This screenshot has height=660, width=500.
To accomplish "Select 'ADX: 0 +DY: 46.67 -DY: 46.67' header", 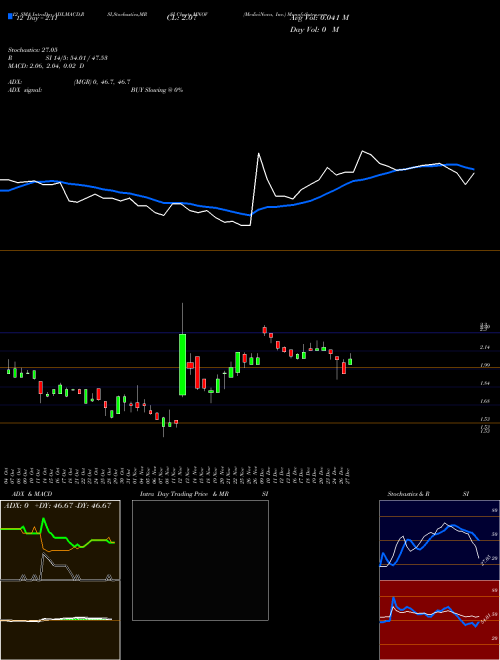I will 57,506.
